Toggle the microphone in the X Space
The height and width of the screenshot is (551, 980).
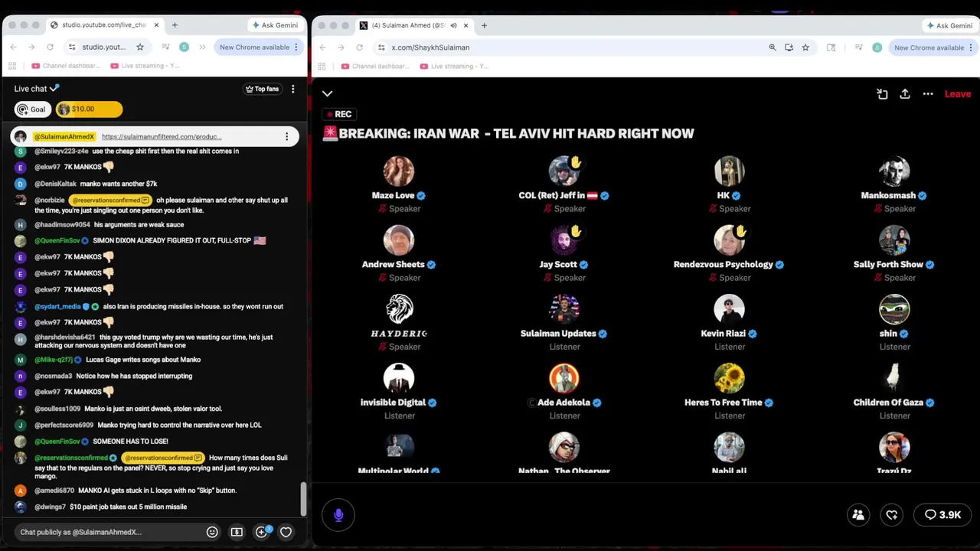(x=338, y=515)
